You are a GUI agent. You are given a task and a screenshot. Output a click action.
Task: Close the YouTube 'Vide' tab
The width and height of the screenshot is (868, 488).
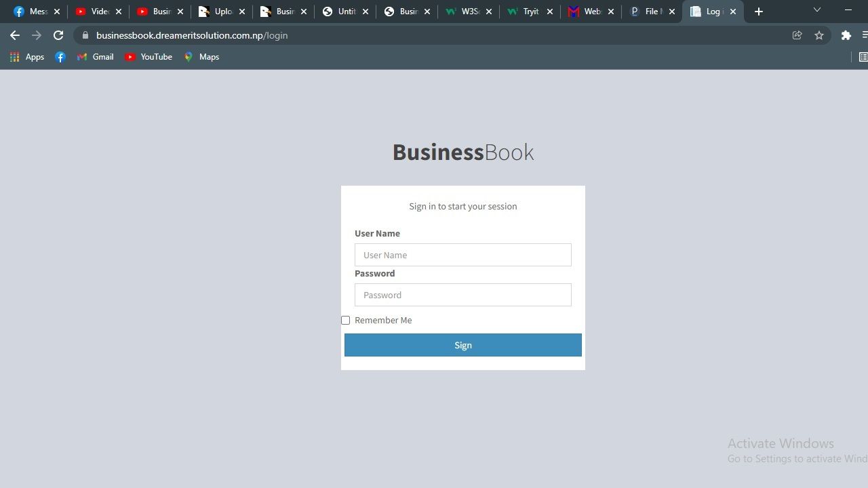click(119, 12)
